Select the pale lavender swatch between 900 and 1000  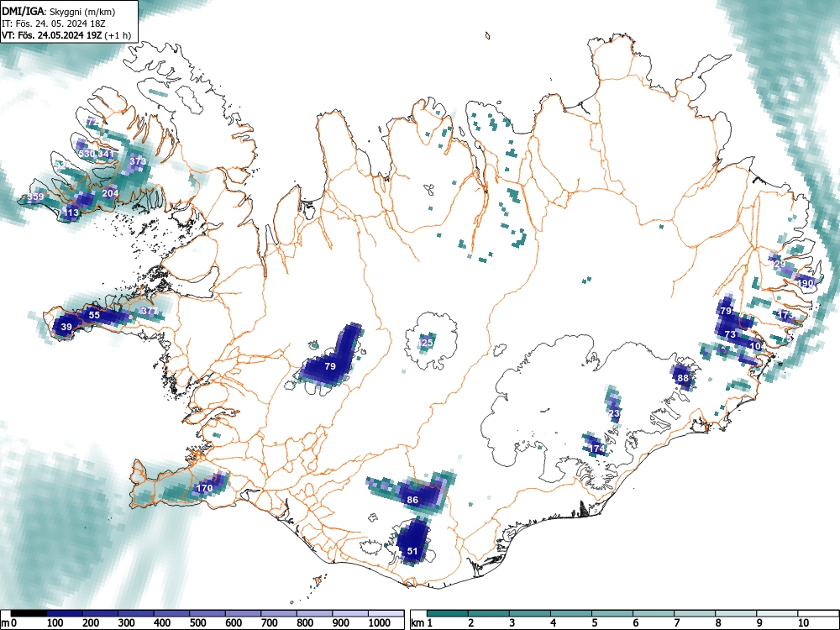tap(350, 613)
